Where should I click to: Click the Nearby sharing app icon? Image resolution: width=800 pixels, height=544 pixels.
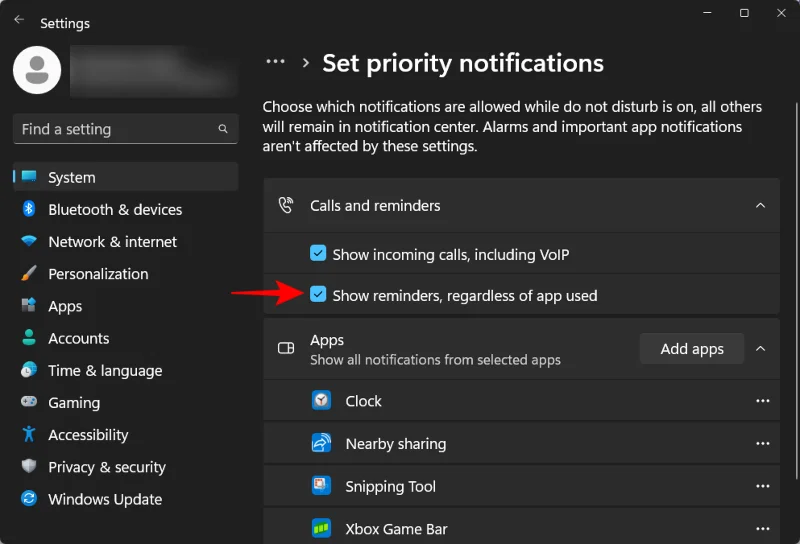click(321, 443)
